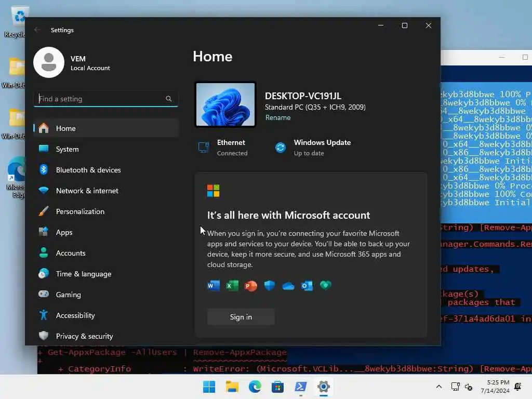The image size is (532, 399).
Task: Open File Explorer from the taskbar
Action: [x=232, y=387]
